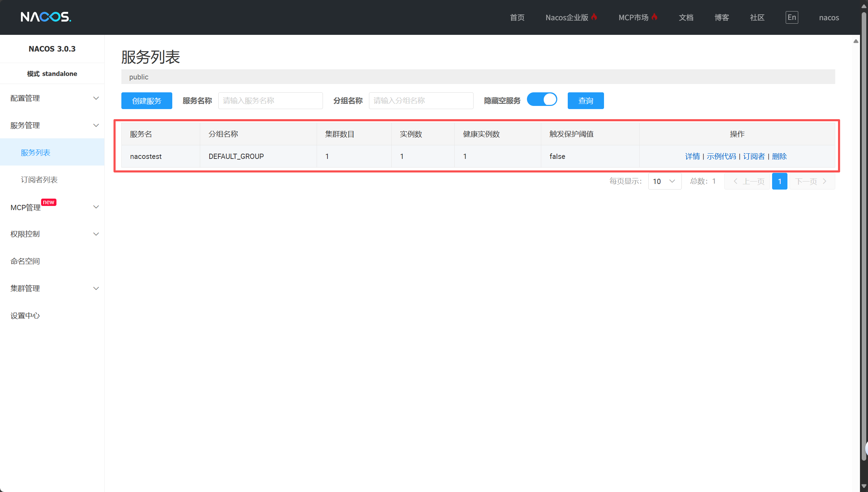Click the flame icon beside Nacos企业版
The height and width of the screenshot is (492, 868).
pyautogui.click(x=594, y=17)
